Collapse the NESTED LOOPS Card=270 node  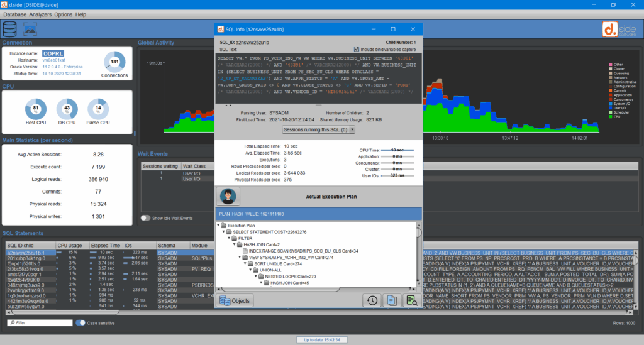point(256,277)
